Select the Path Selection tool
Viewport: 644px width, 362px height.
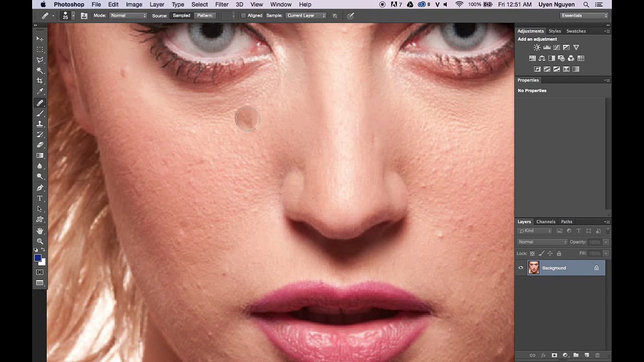40,209
